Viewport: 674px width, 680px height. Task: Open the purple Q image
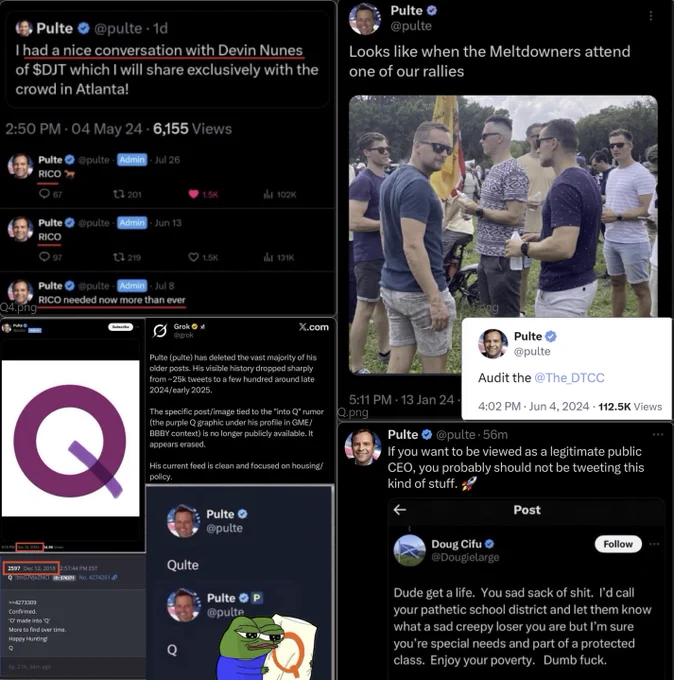pyautogui.click(x=70, y=438)
